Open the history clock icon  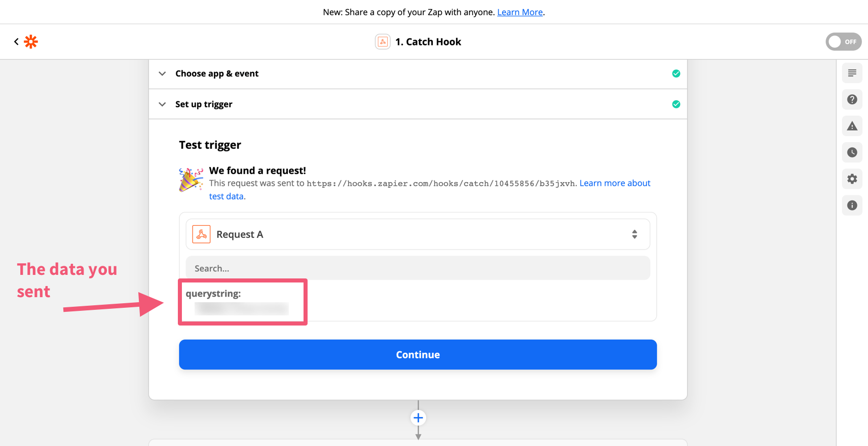[852, 152]
